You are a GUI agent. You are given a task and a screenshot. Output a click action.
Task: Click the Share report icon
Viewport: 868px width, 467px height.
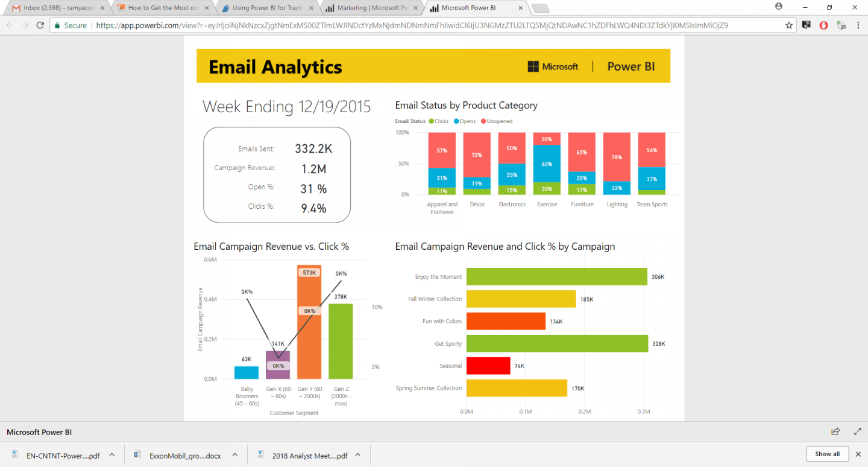835,431
